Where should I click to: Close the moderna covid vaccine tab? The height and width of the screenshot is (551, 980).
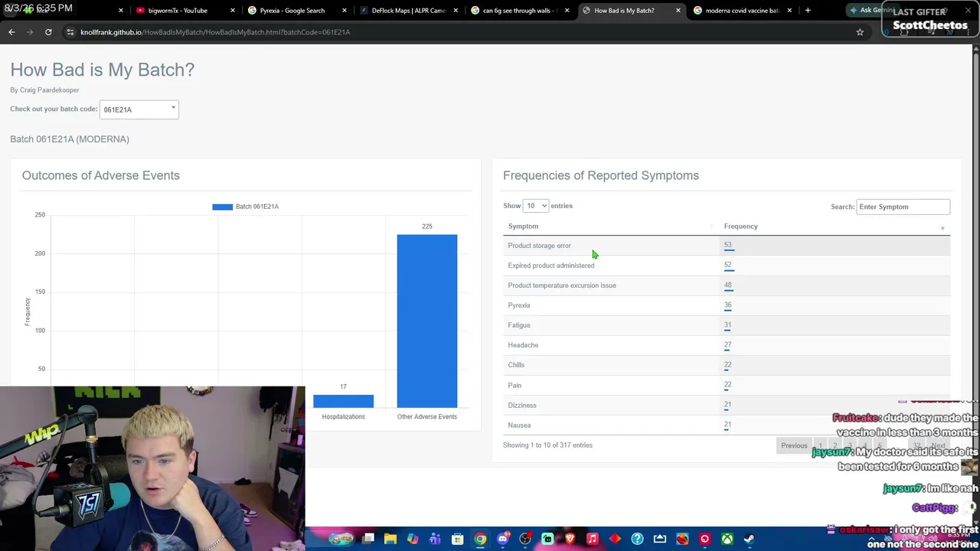[x=789, y=11]
